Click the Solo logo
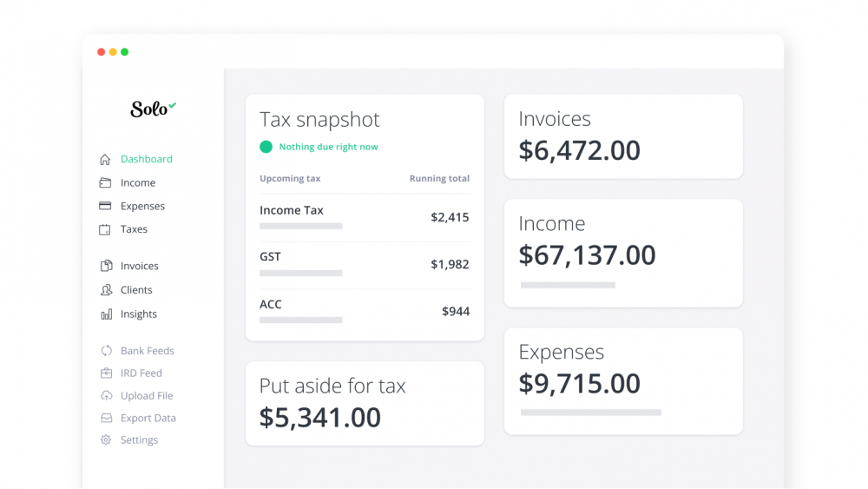The width and height of the screenshot is (868, 489). pyautogui.click(x=154, y=109)
